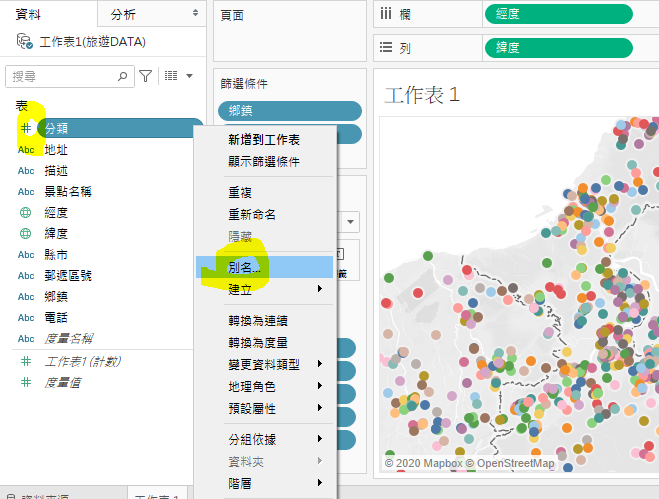Click the hash icon beside 工作表1 (計數)

[x=26, y=361]
